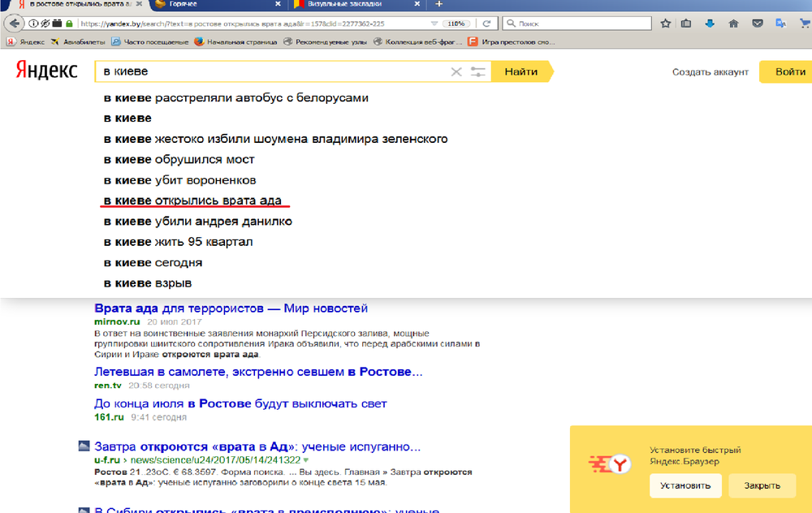Click the Яндекс logo

46,71
